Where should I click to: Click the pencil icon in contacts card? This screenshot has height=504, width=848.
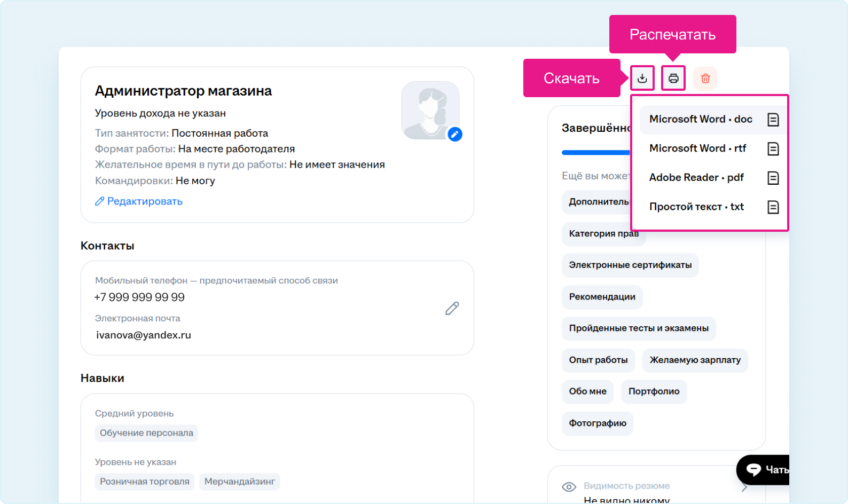[x=452, y=308]
